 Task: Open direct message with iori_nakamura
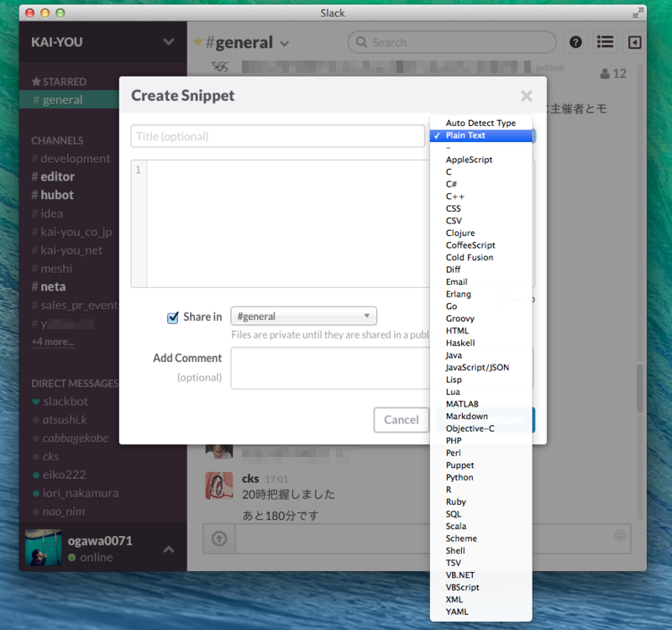(x=76, y=493)
